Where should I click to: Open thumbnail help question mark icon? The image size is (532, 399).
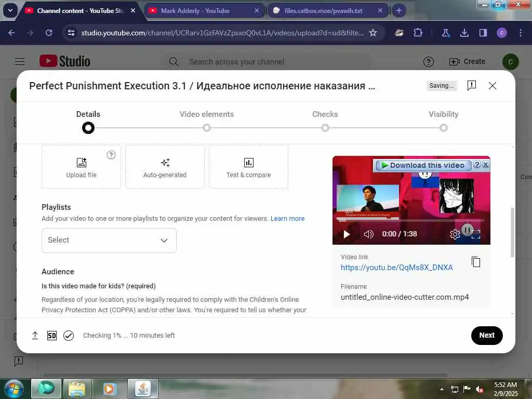111,155
